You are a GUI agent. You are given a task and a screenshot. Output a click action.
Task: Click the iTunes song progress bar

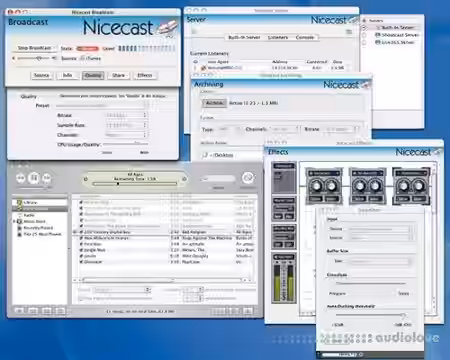pos(135,184)
